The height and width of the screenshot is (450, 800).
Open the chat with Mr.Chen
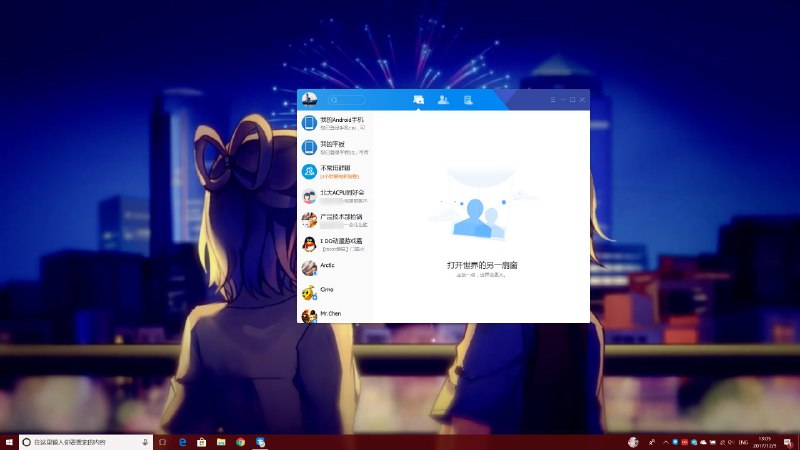(x=335, y=314)
